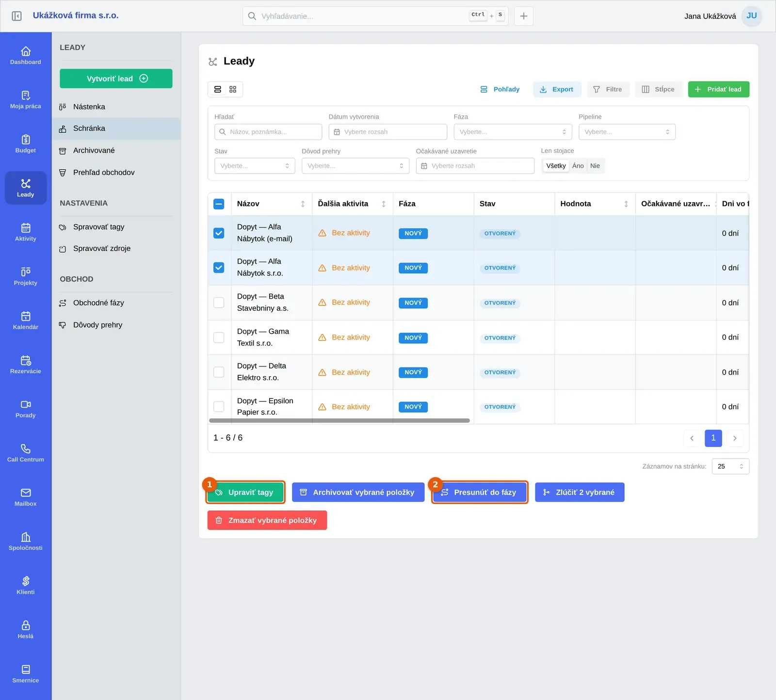Open Archivované in the Leady menu
This screenshot has height=700, width=776.
click(116, 150)
